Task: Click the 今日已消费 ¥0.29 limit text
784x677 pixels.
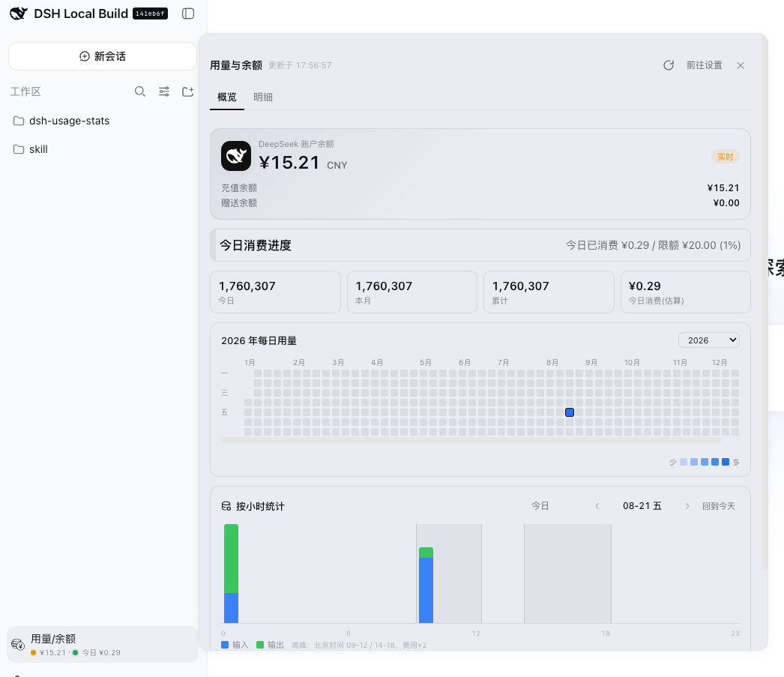Action: pyautogui.click(x=653, y=245)
